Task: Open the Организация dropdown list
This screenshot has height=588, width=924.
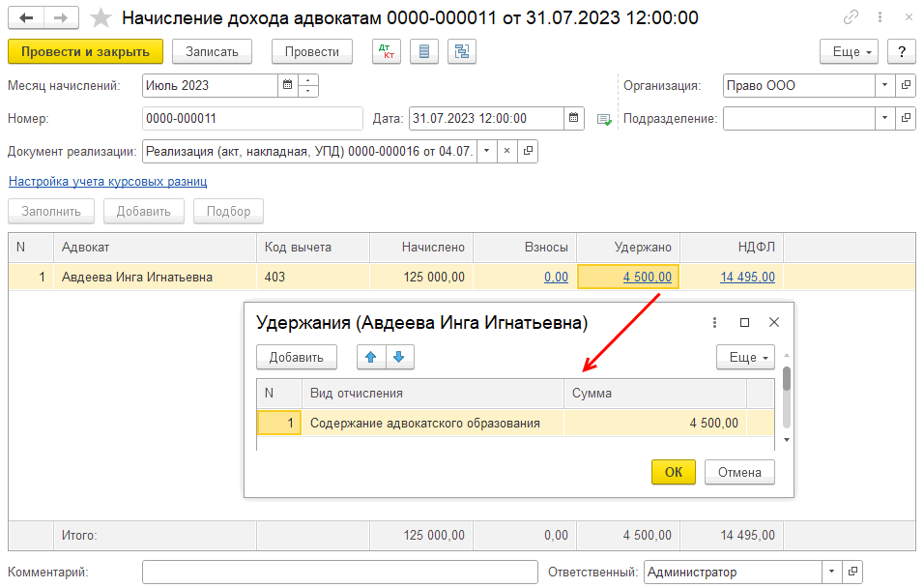Action: coord(884,85)
